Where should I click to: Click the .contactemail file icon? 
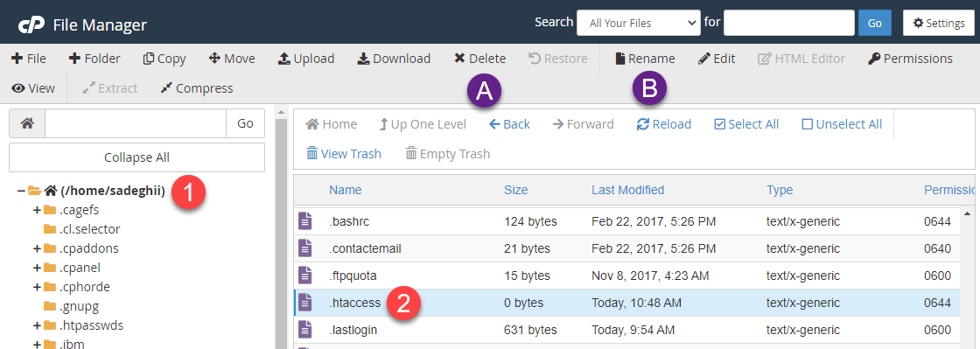pyautogui.click(x=305, y=248)
